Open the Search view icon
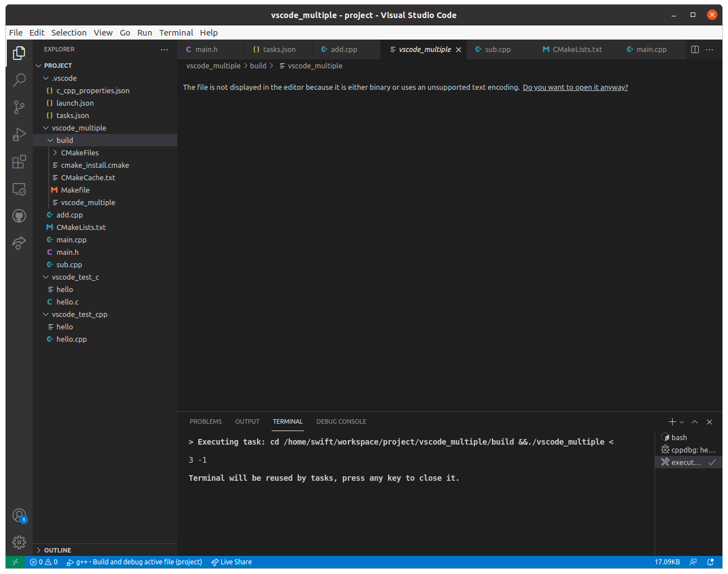This screenshot has height=574, width=728. point(19,80)
